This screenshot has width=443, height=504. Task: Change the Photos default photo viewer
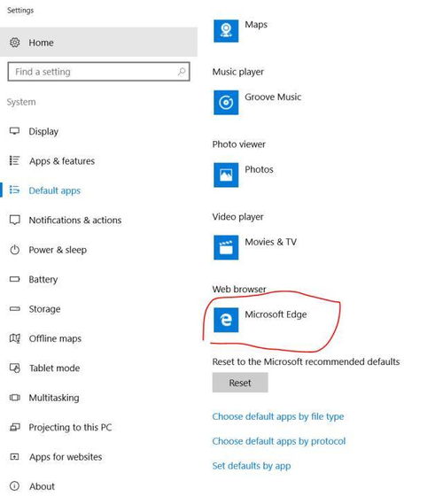pyautogui.click(x=244, y=174)
